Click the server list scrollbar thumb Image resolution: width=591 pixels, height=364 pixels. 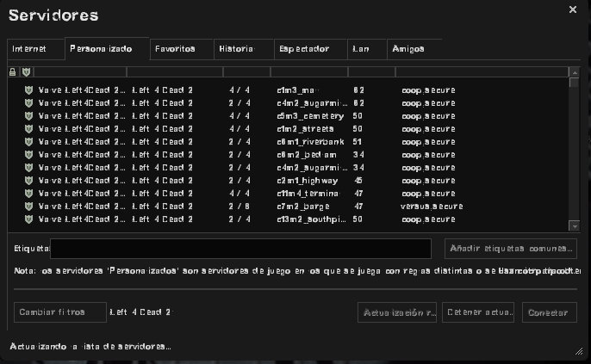[x=574, y=83]
